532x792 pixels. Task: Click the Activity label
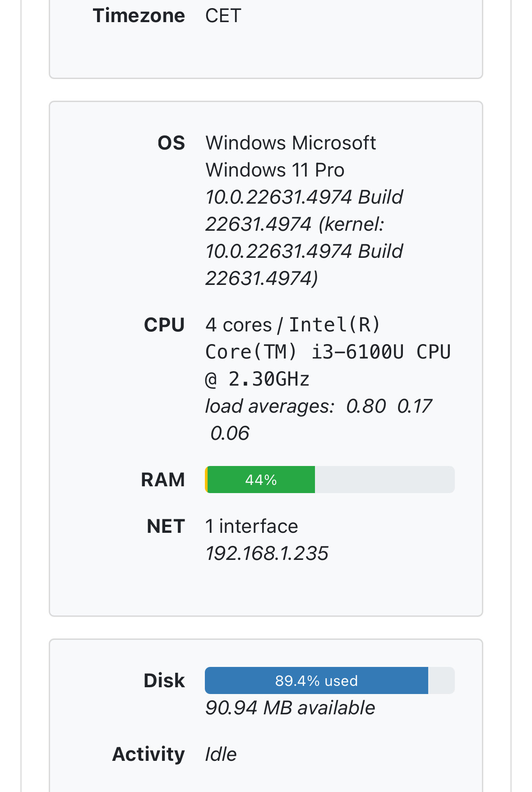click(148, 754)
